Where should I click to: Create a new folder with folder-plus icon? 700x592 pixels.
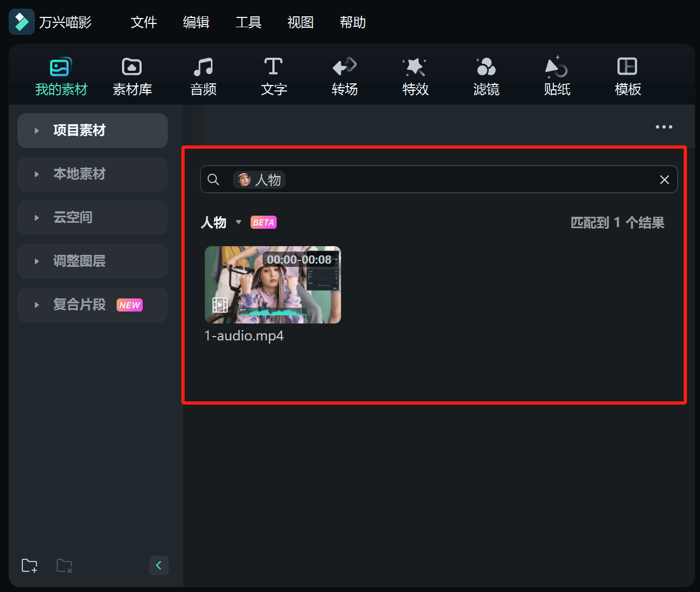click(x=29, y=566)
